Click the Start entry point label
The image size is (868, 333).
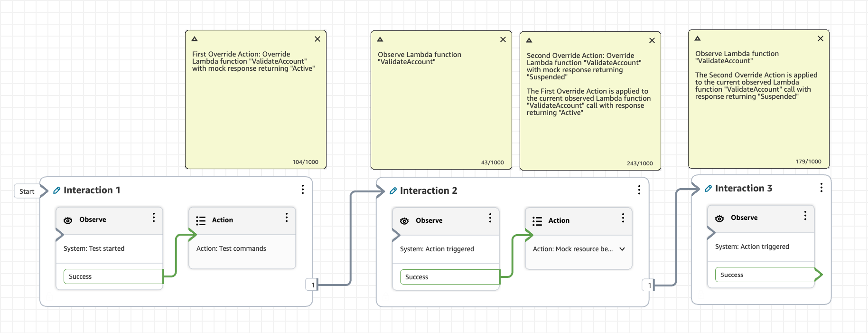pos(27,191)
